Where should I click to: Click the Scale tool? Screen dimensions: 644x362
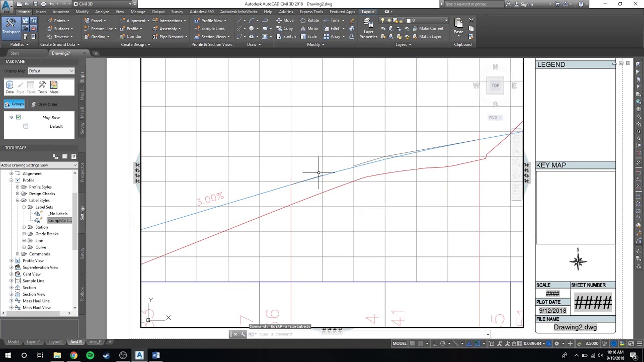(308, 37)
